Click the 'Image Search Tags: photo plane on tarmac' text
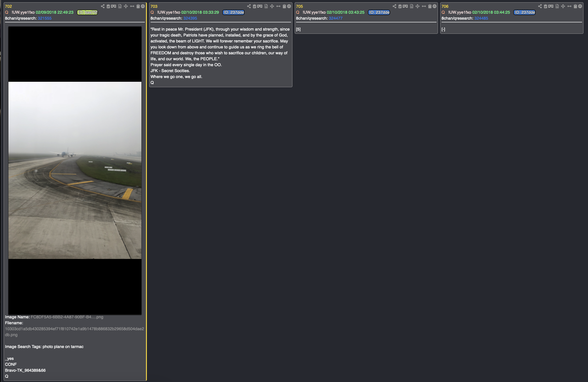The height and width of the screenshot is (382, 588). [x=44, y=347]
